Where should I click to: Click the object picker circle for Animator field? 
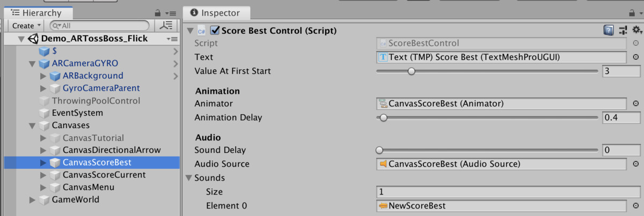(636, 104)
